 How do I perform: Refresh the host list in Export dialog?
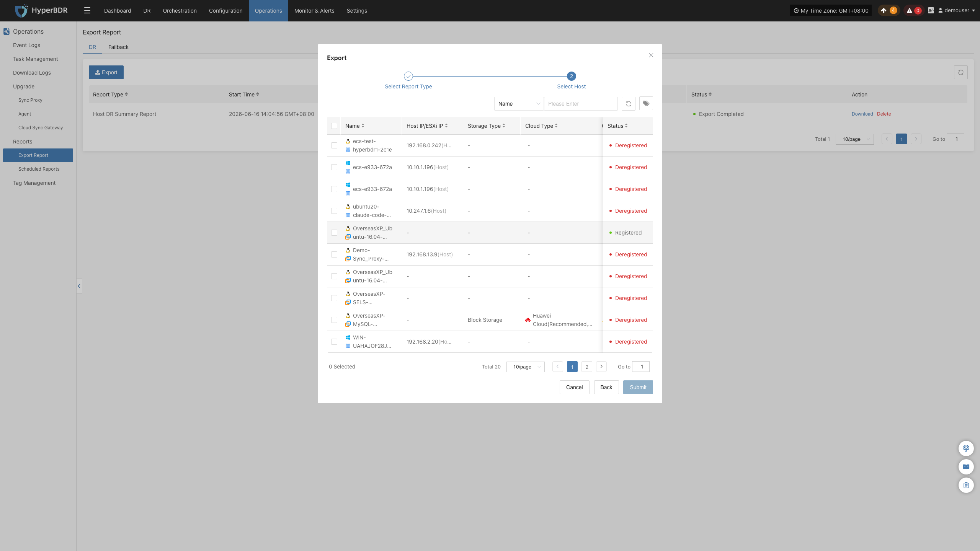pos(629,104)
